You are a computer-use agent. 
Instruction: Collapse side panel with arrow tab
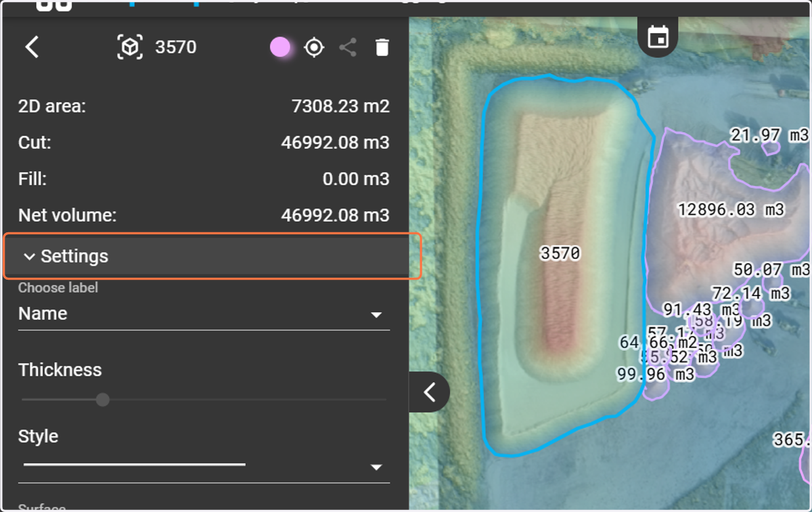click(429, 392)
